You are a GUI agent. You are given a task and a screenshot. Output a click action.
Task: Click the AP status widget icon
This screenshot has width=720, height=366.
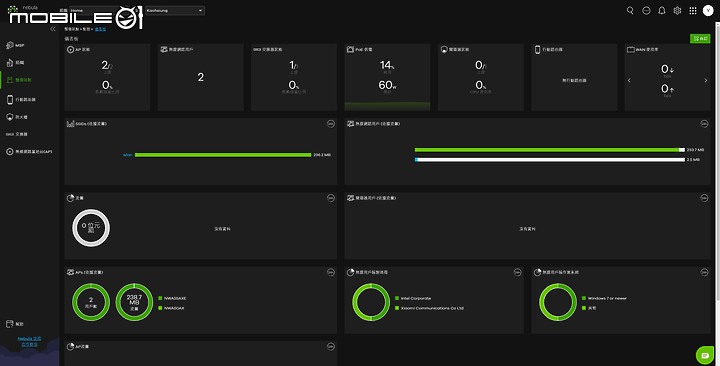point(70,49)
